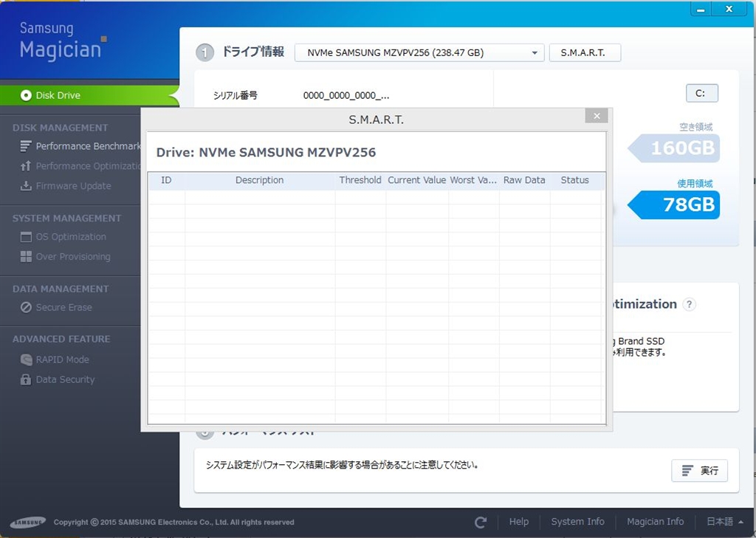Click the optimization help question mark
The image size is (756, 538).
[x=690, y=304]
